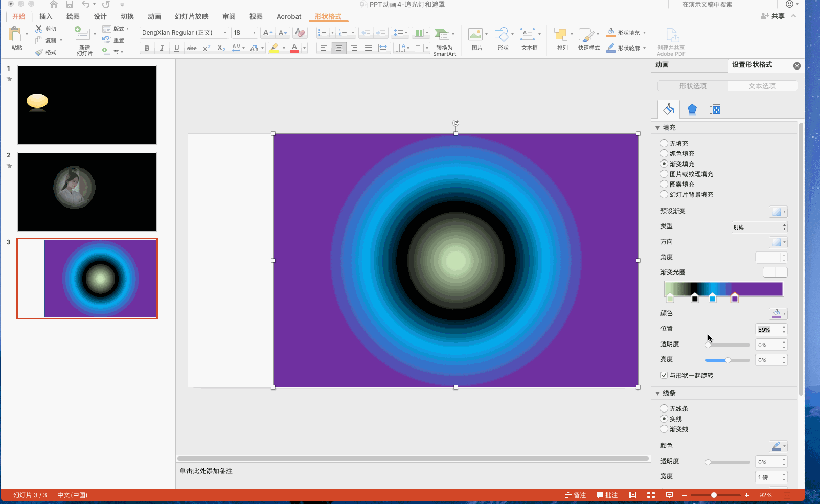The width and height of the screenshot is (820, 504).
Task: Collapse the 填充 section
Action: point(658,128)
